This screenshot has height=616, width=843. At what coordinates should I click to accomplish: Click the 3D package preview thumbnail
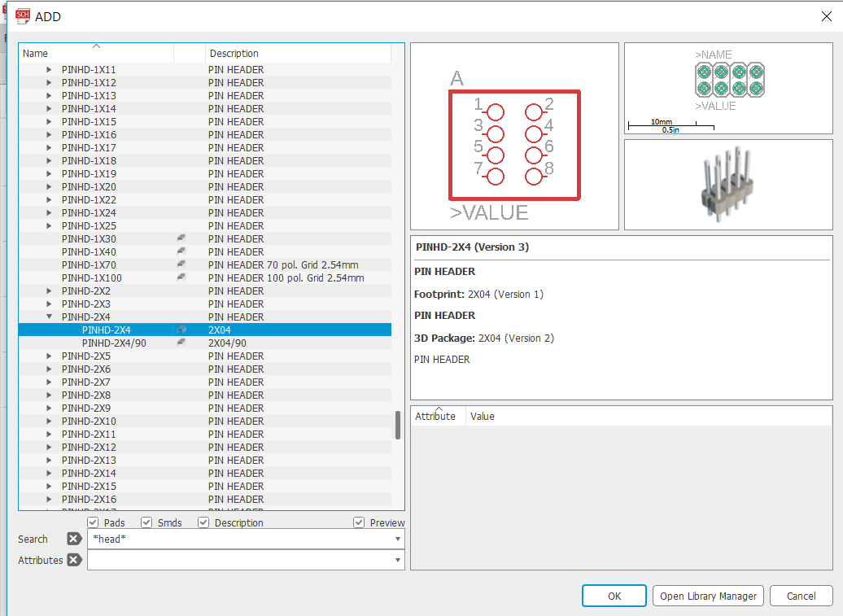727,184
